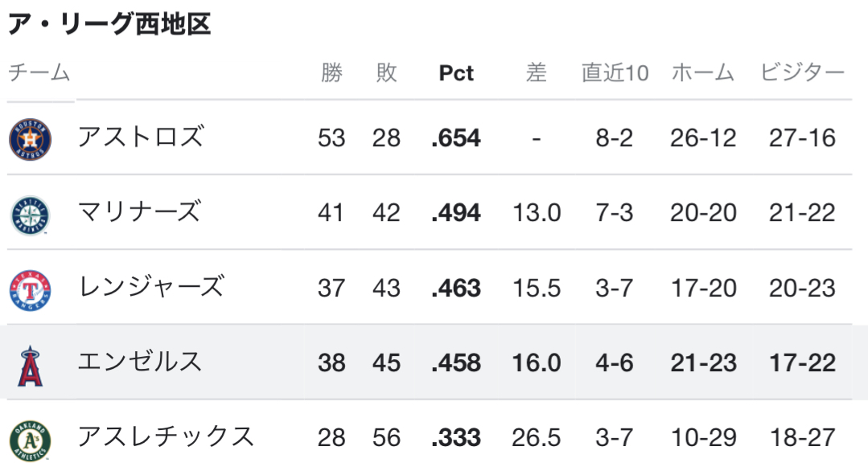868x475 pixels.
Task: Sort standings by Pct column header
Action: [x=456, y=72]
